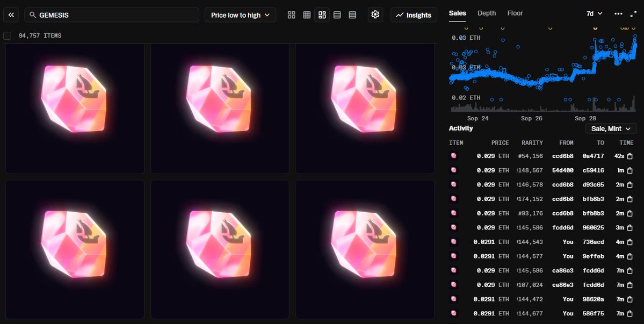Click gem item icon in #107,024 row
The image size is (644, 324).
point(453,285)
